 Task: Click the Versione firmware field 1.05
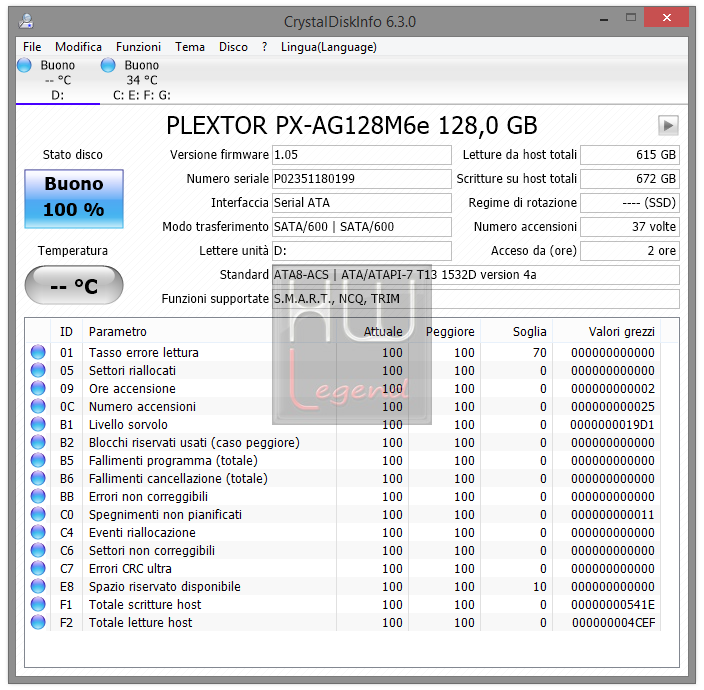(x=362, y=155)
